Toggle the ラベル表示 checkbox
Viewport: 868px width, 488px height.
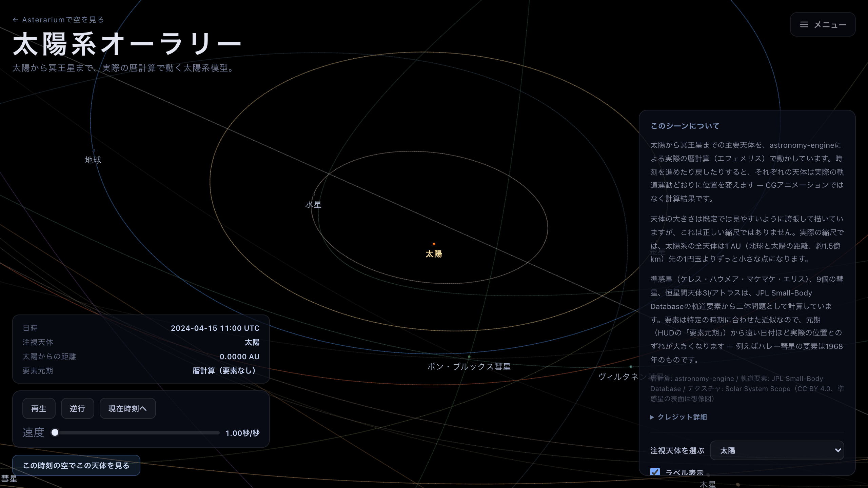pyautogui.click(x=655, y=472)
